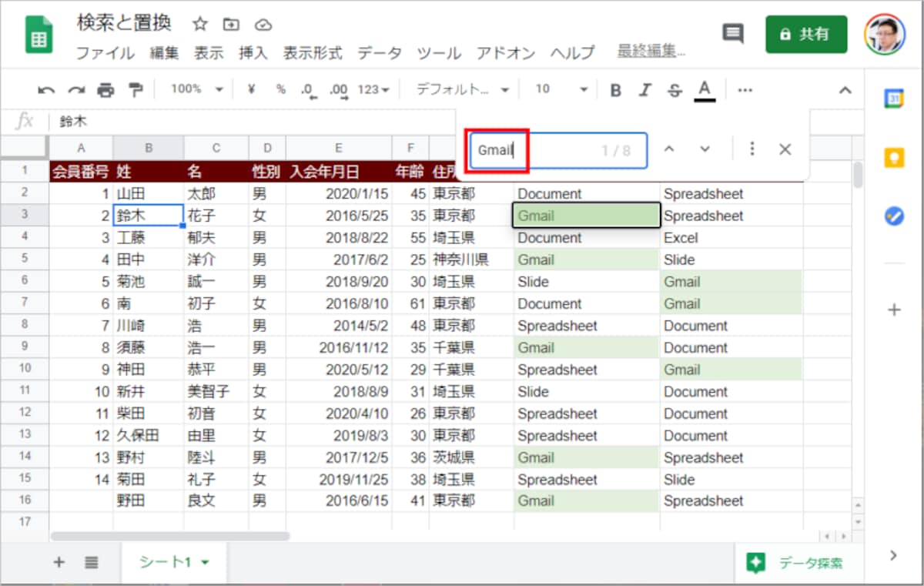Open the ツール menu
This screenshot has width=924, height=586.
[439, 53]
